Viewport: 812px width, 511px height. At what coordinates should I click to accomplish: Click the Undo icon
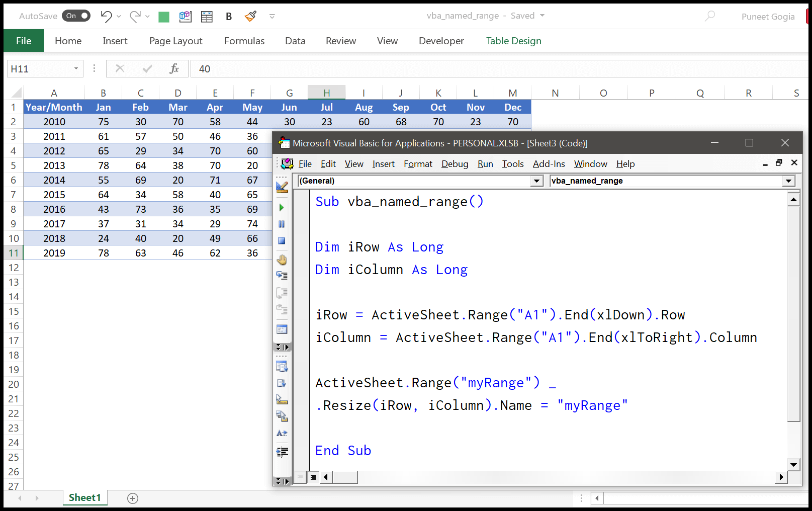pyautogui.click(x=107, y=16)
